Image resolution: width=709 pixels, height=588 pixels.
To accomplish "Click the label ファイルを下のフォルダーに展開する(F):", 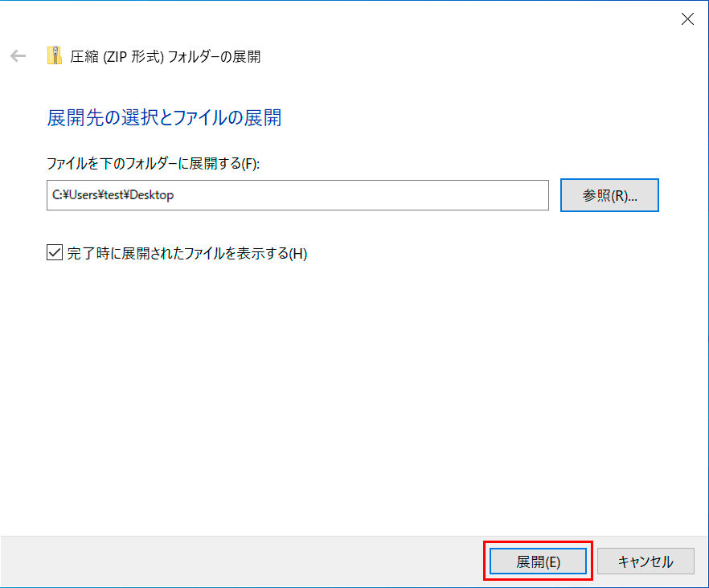I will (x=154, y=163).
